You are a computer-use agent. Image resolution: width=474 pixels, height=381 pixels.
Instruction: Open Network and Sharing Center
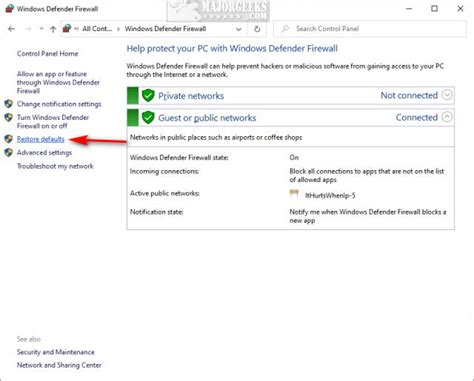59,365
